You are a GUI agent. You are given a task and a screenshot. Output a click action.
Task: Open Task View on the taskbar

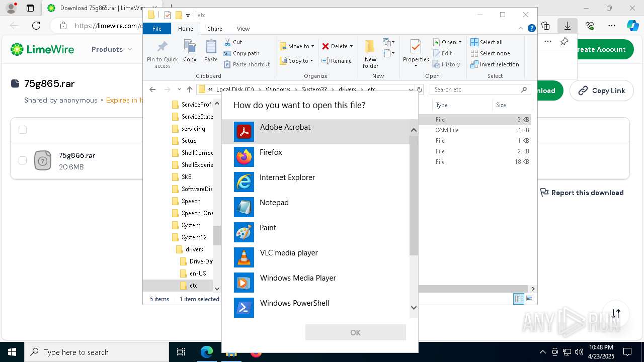181,352
